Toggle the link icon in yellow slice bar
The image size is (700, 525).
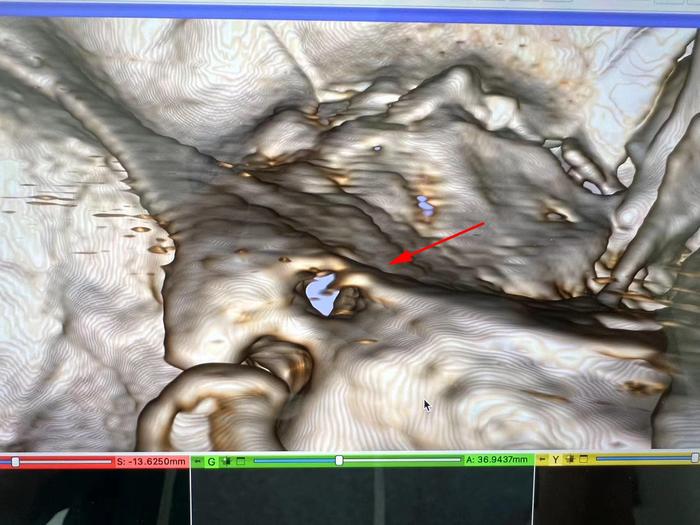click(570, 460)
